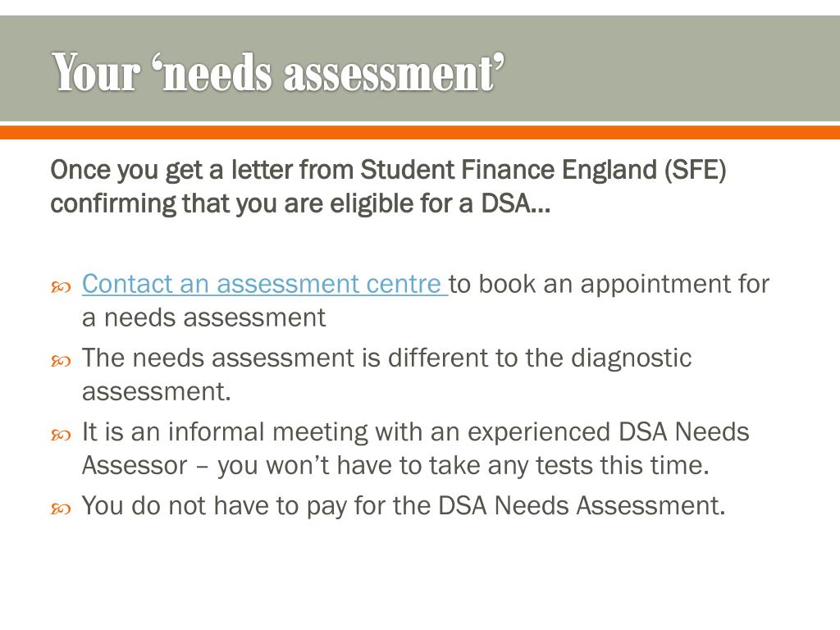Click the phrase 'Student Finance England (SFE)'
The width and height of the screenshot is (840, 630).
pyautogui.click(x=543, y=170)
